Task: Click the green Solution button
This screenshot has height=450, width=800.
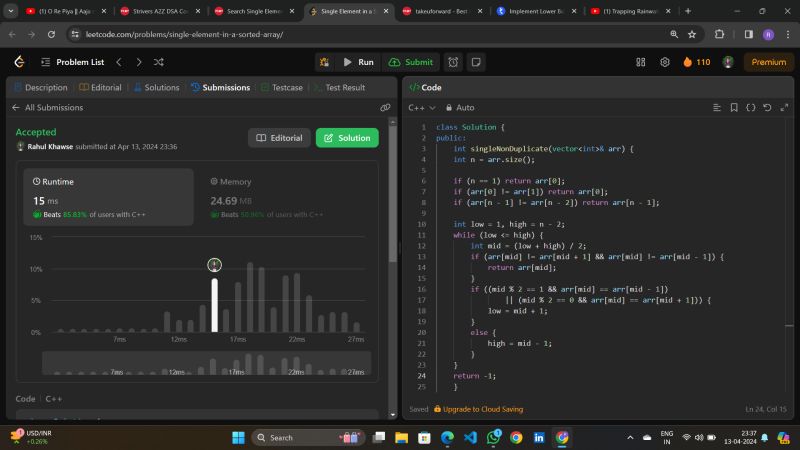Action: pyautogui.click(x=347, y=138)
